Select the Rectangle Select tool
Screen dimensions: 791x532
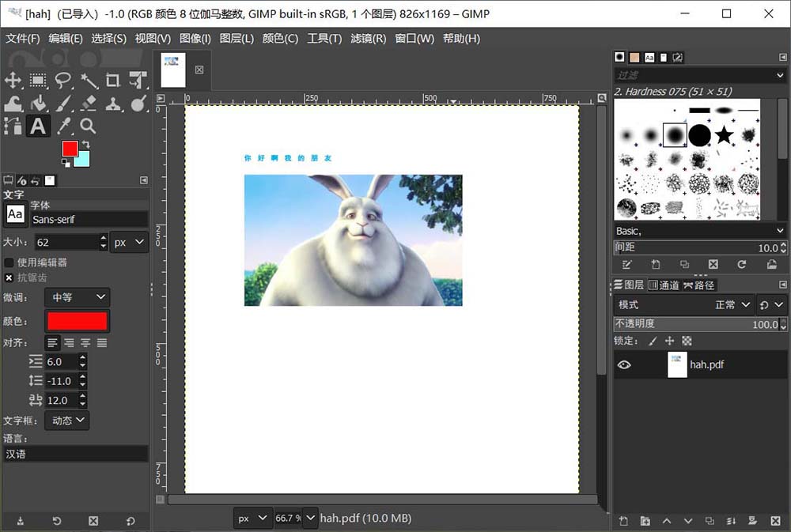[38, 80]
